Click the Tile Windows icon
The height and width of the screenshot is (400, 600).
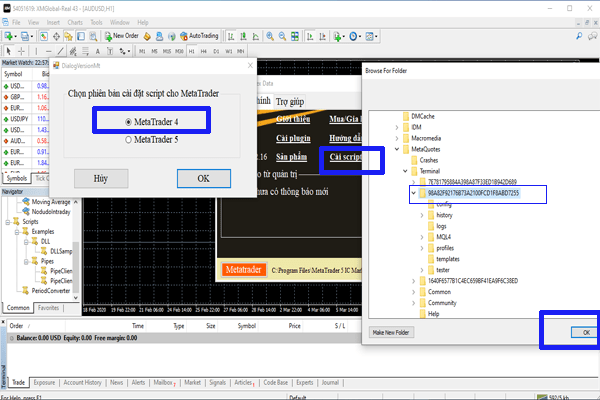click(x=295, y=36)
